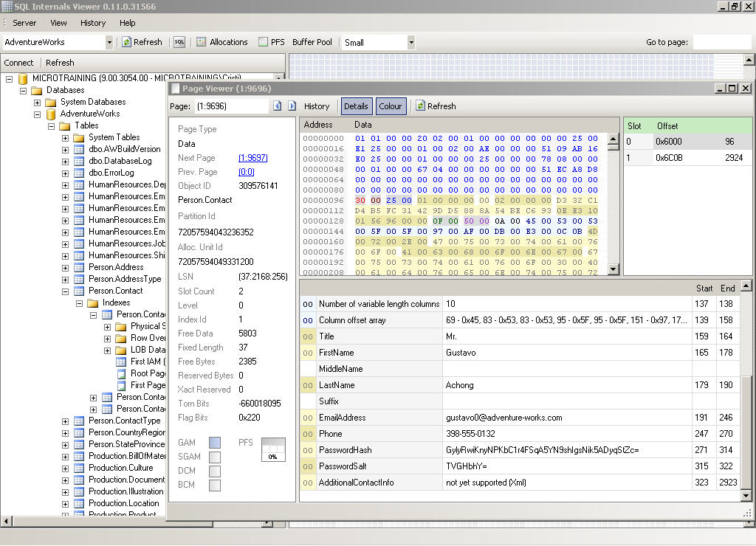The image size is (756, 546).
Task: Click the SQL query icon in main toolbar
Action: pyautogui.click(x=179, y=42)
